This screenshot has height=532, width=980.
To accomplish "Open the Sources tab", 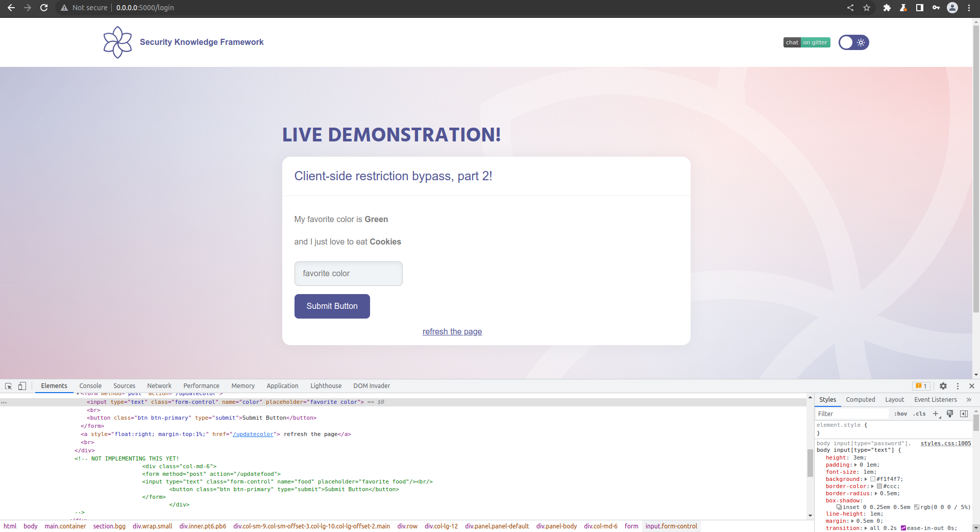I will 124,386.
